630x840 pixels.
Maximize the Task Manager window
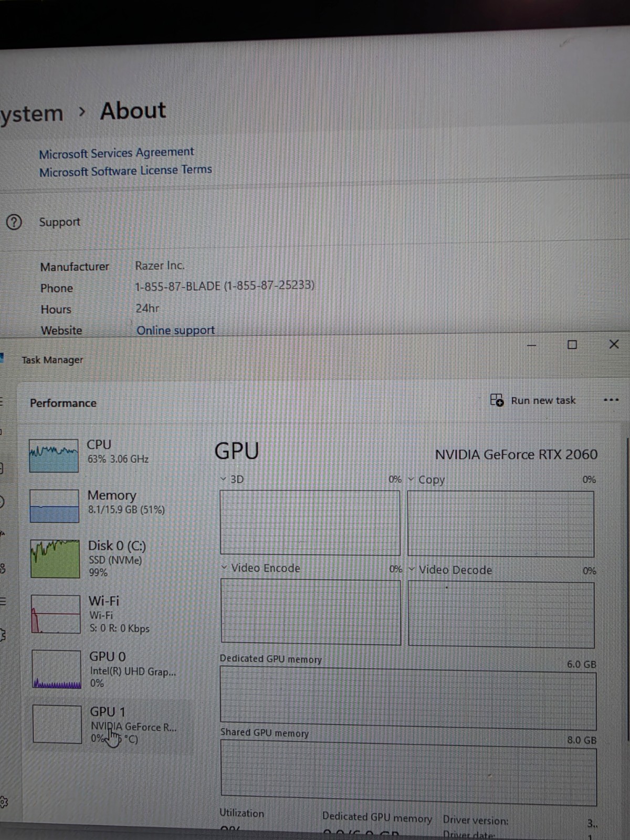click(x=572, y=345)
